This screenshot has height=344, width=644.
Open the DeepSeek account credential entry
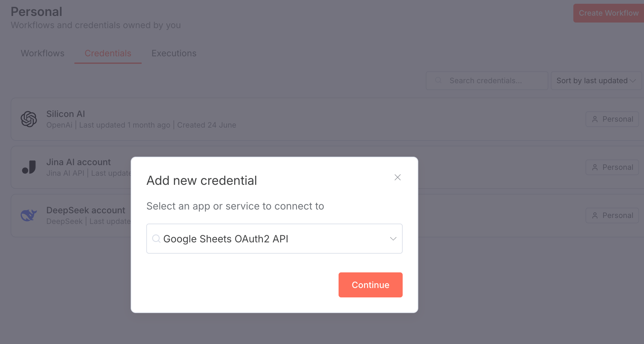[x=86, y=210]
